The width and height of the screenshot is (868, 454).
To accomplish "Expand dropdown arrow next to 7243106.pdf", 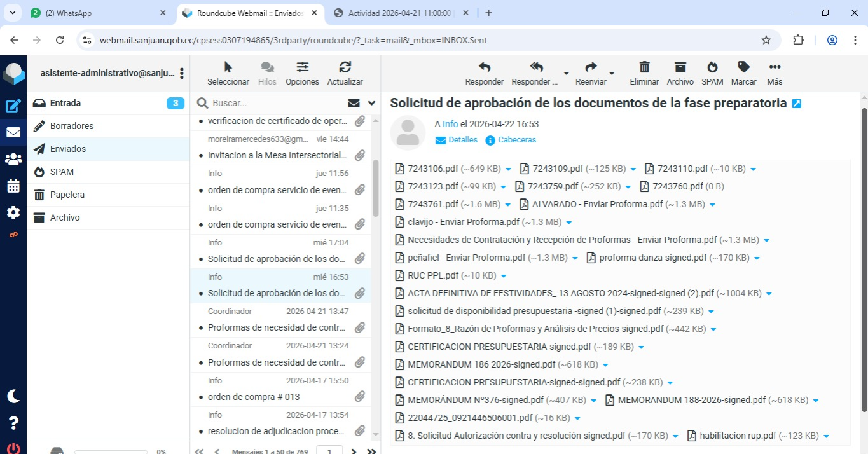I will click(508, 169).
